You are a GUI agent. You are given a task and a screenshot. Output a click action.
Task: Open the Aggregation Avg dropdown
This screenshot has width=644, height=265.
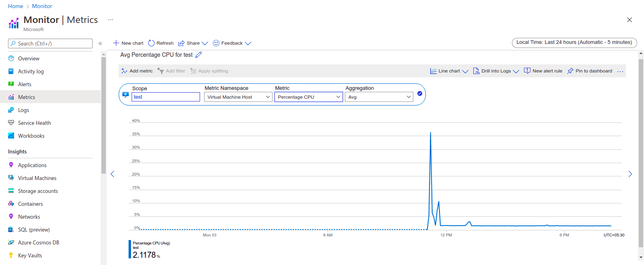[379, 97]
